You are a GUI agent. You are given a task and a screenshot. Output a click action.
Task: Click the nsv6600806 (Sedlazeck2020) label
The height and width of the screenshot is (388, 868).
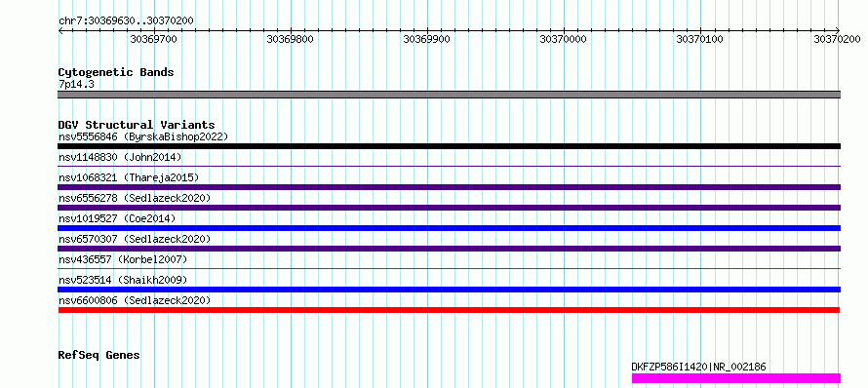pyautogui.click(x=135, y=300)
